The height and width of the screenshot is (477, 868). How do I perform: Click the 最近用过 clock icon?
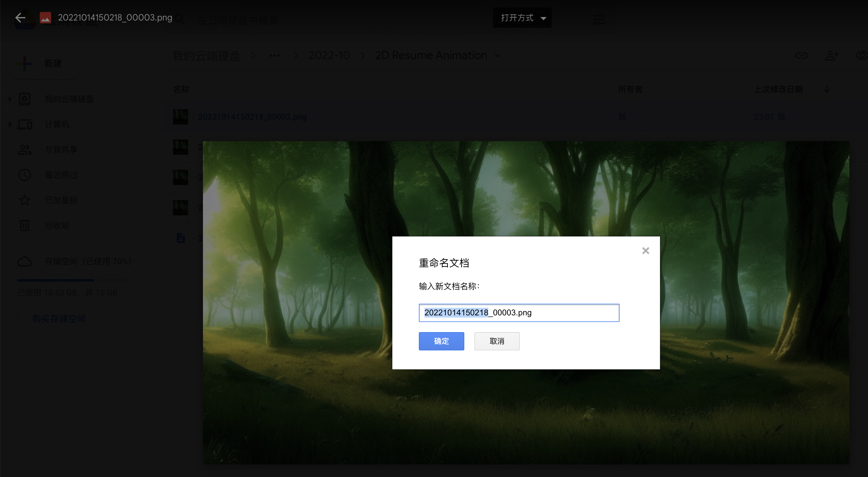[x=25, y=175]
